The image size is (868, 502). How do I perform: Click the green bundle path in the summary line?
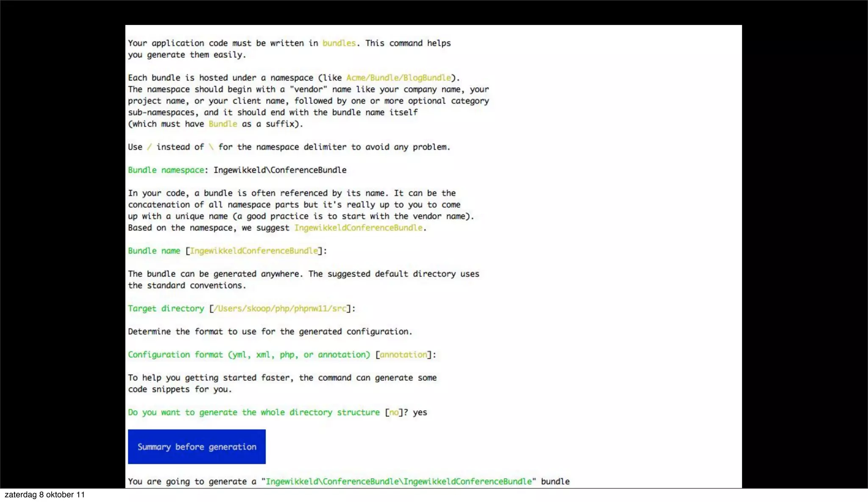pyautogui.click(x=398, y=482)
